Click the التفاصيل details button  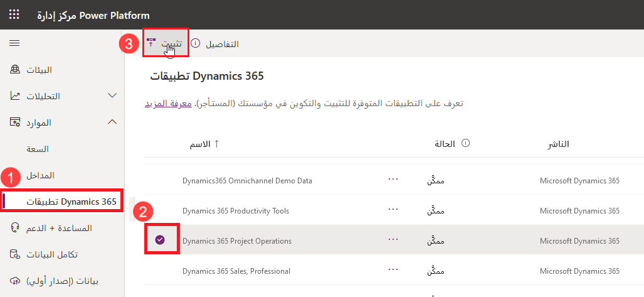pos(215,43)
